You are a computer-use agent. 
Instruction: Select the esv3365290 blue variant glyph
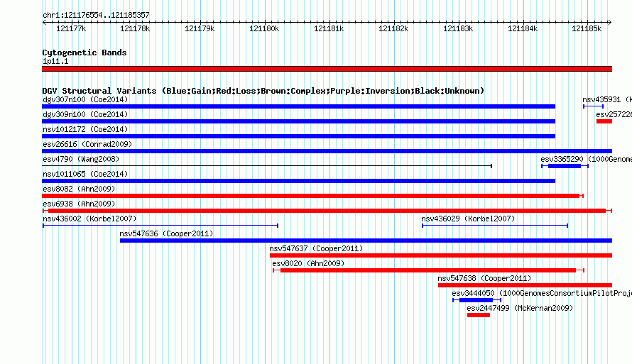point(565,166)
